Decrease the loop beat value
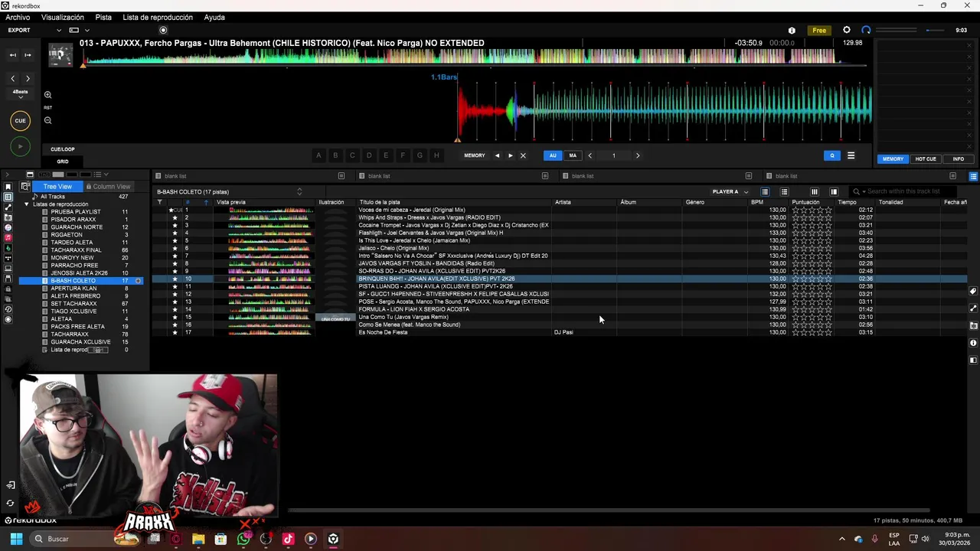 590,155
